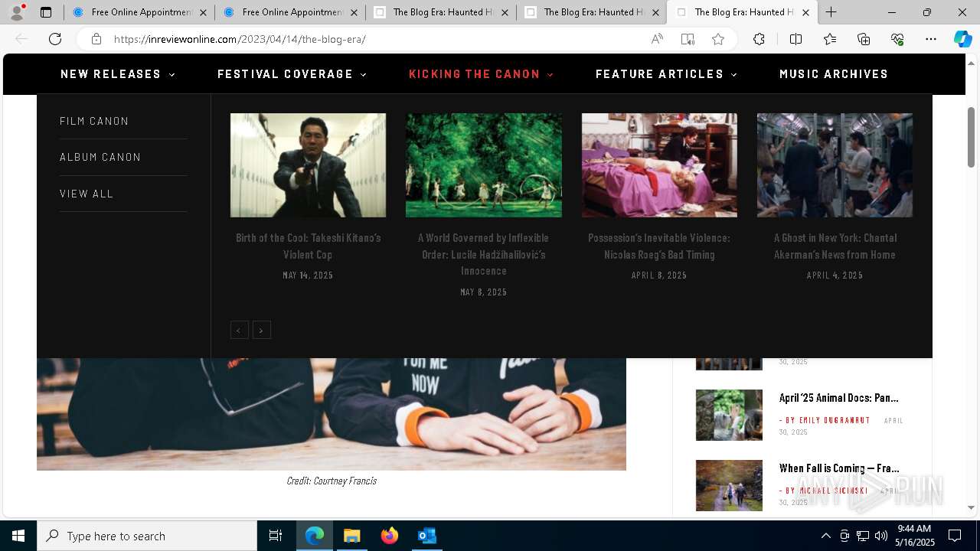Click the News from Home subway thumbnail

point(835,165)
